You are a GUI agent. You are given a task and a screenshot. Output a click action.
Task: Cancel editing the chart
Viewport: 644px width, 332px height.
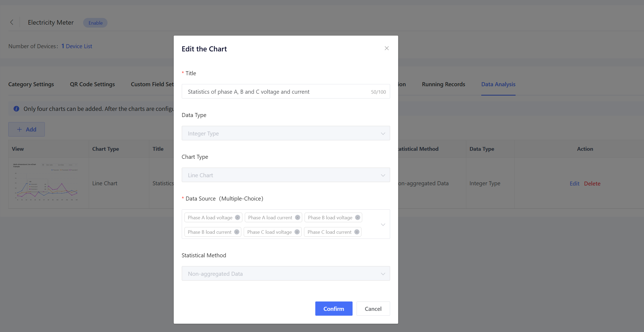tap(373, 308)
